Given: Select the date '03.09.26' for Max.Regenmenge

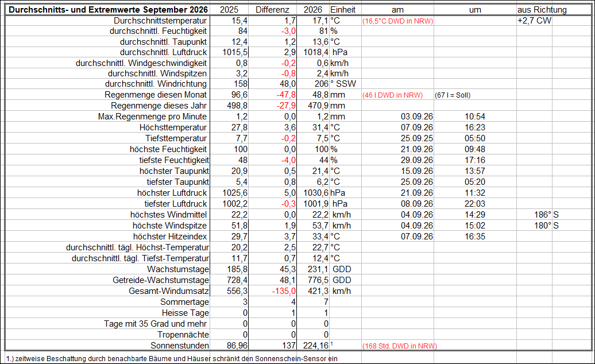Looking at the screenshot, I should [x=416, y=117].
